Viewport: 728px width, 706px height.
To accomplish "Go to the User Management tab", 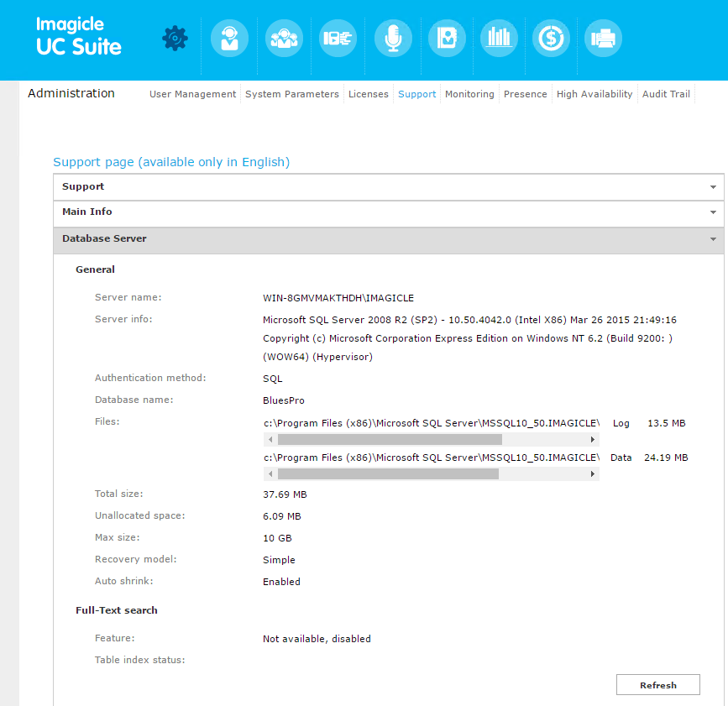I will click(x=192, y=94).
